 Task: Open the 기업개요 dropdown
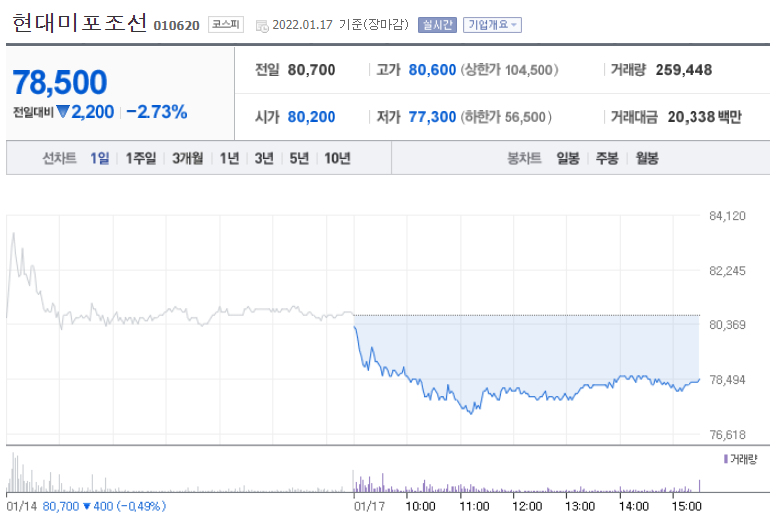(492, 25)
